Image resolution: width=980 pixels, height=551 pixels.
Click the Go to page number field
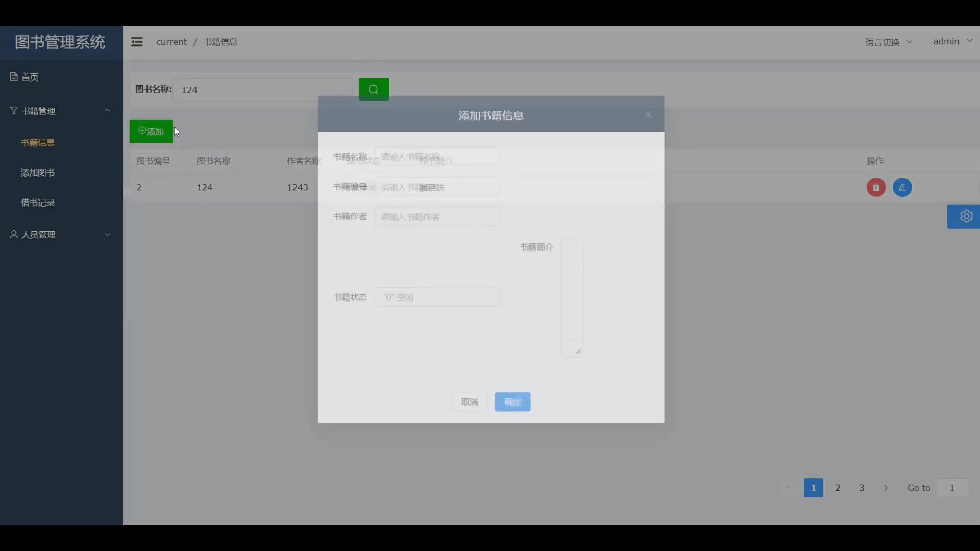point(952,488)
